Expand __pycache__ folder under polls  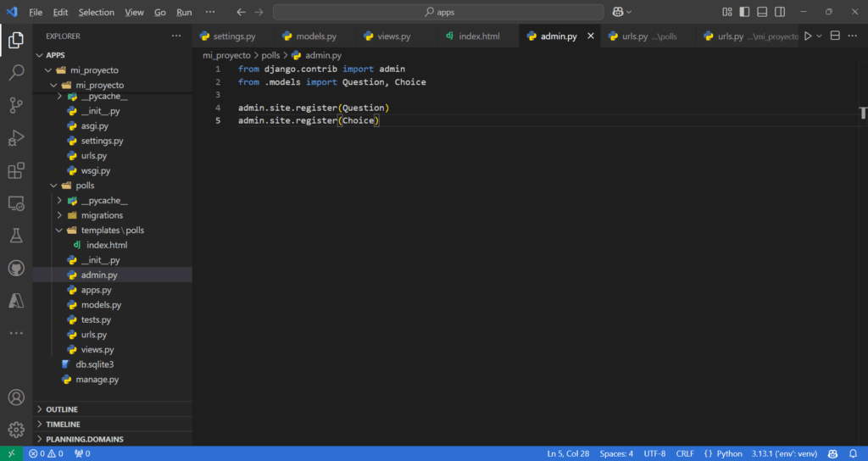(59, 200)
